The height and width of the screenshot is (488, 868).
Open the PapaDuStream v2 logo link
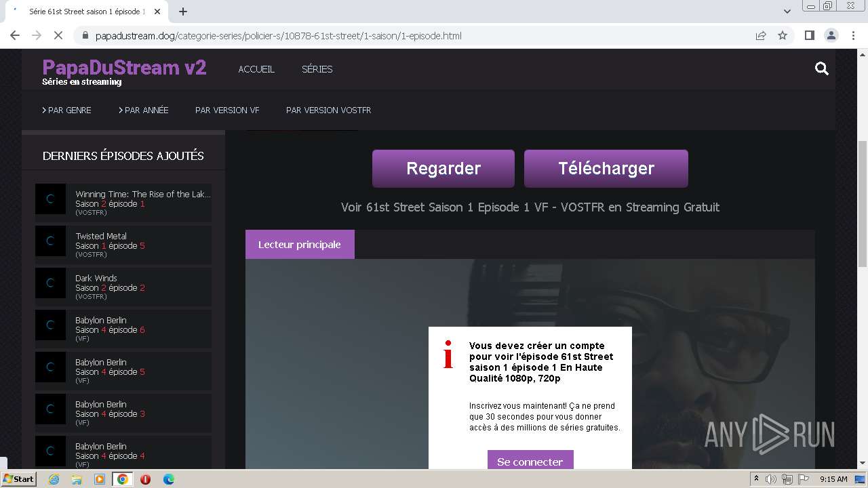(124, 67)
